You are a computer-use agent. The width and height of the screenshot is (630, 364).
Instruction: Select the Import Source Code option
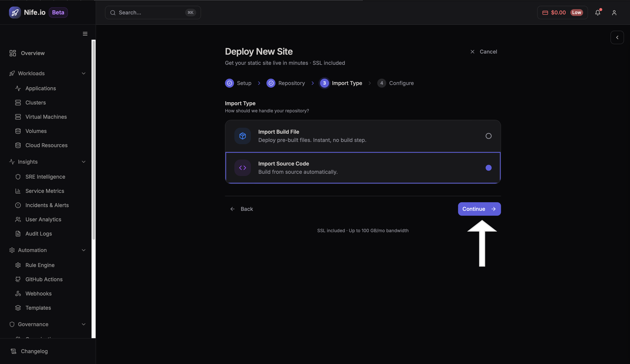(x=362, y=168)
